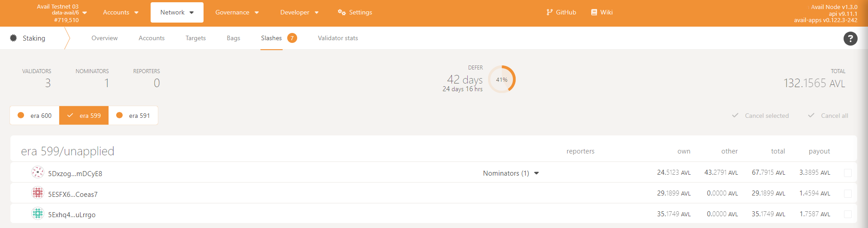The width and height of the screenshot is (868, 228).
Task: Click the Cancel all button
Action: (828, 116)
